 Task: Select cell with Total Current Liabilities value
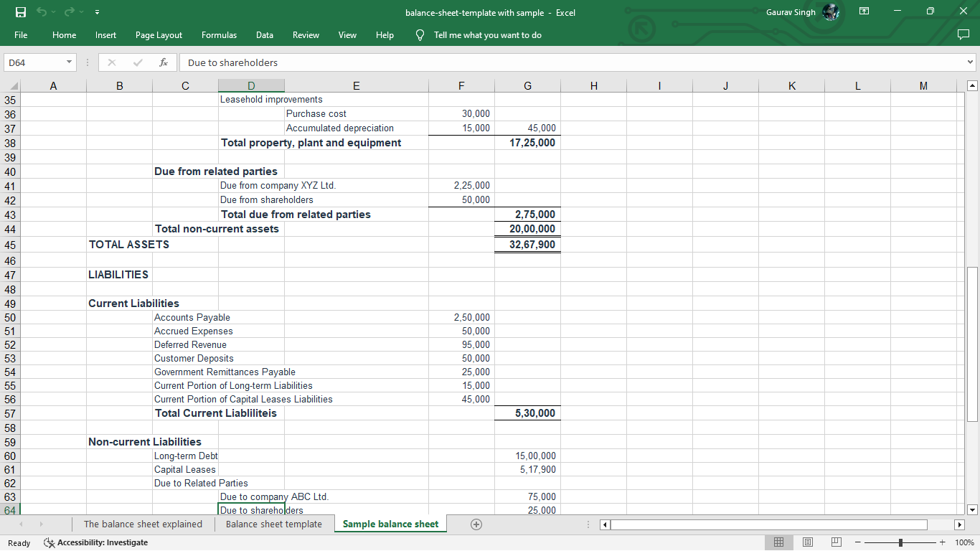[527, 413]
